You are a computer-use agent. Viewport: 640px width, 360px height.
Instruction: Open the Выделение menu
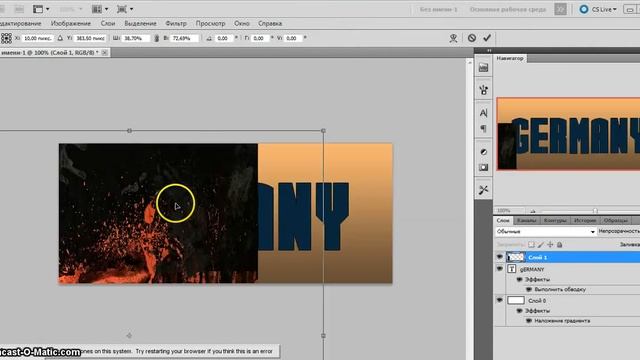(140, 24)
